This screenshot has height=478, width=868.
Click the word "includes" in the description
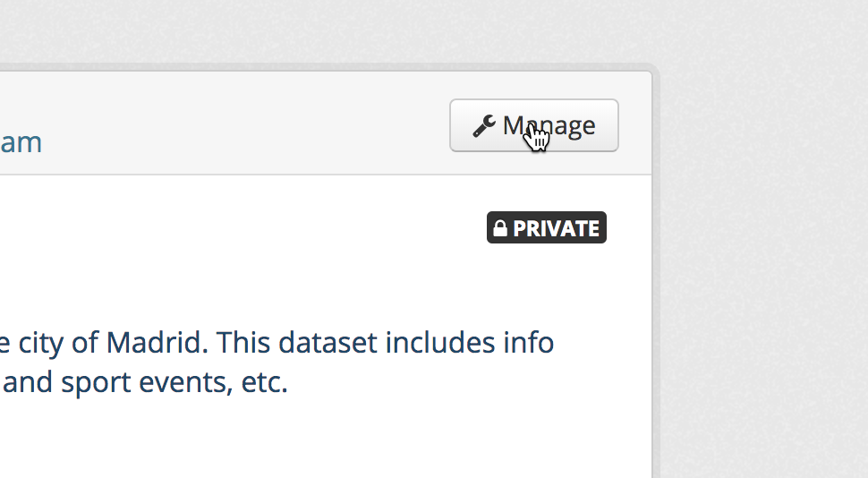coord(440,342)
